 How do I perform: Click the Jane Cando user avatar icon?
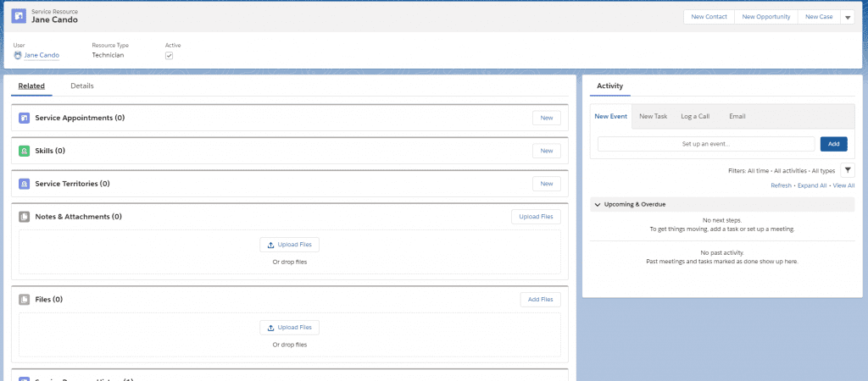[x=18, y=55]
